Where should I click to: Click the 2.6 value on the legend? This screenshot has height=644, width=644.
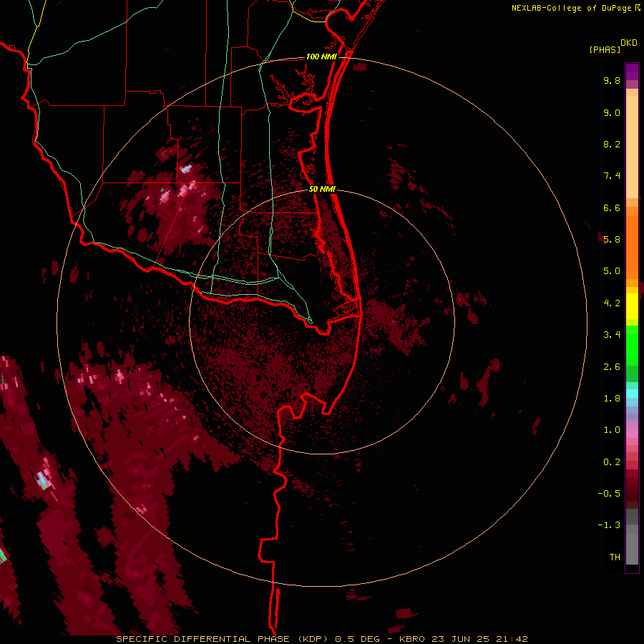coord(612,367)
